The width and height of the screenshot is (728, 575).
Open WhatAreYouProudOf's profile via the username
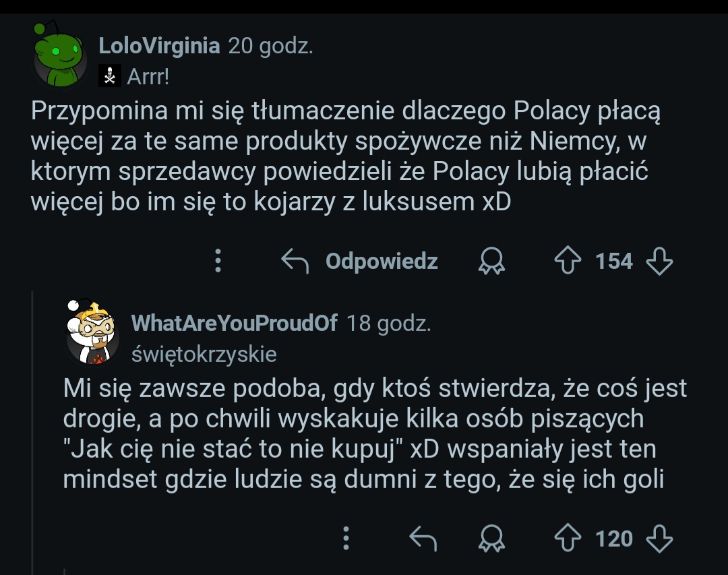click(234, 324)
